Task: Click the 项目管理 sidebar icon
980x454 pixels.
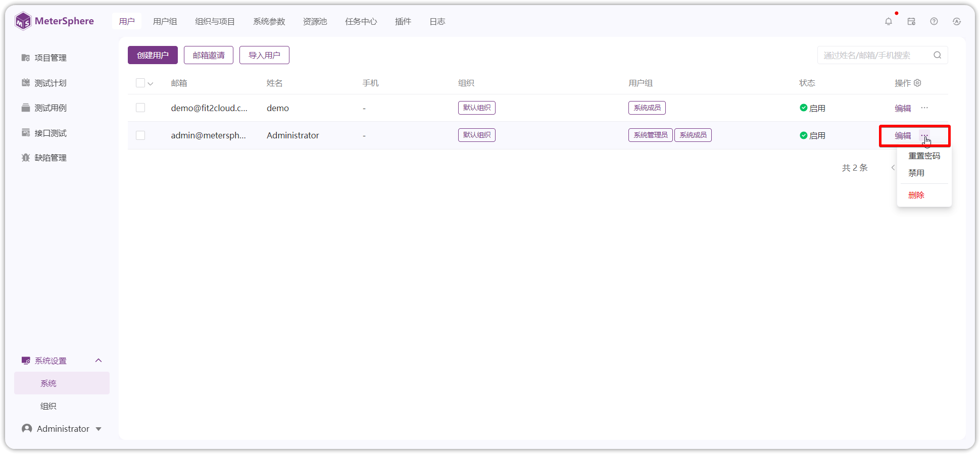Action: tap(26, 58)
